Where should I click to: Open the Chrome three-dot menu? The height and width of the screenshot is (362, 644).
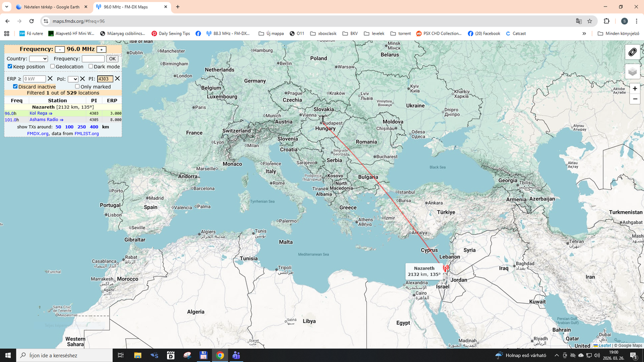[x=637, y=21]
